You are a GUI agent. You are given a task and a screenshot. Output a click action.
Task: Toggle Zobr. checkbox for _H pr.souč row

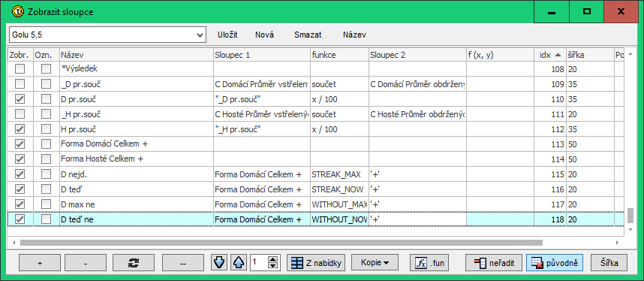(x=20, y=114)
